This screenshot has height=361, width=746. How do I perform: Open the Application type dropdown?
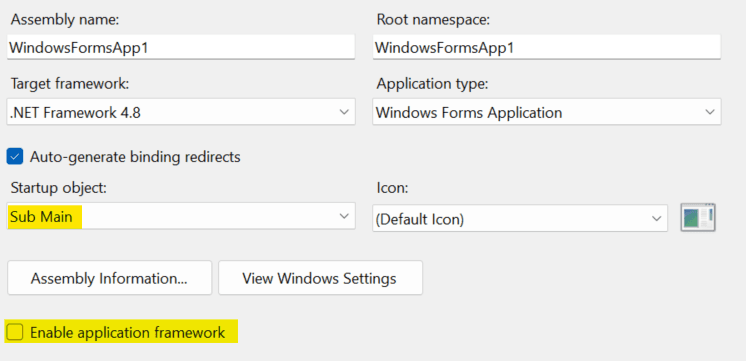tap(547, 112)
